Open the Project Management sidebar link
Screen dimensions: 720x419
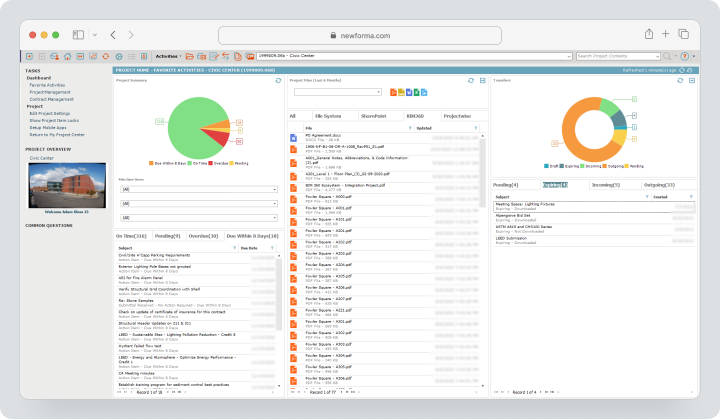coord(50,92)
